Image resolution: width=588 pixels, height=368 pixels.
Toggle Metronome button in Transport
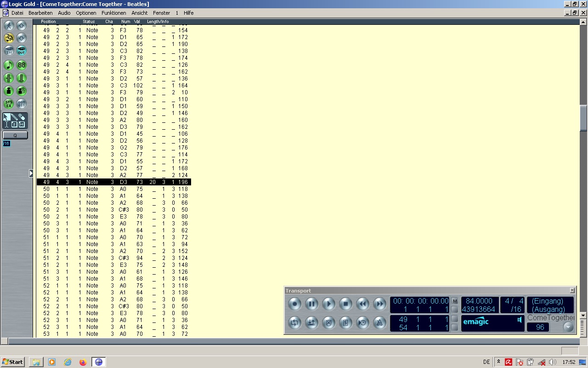click(x=379, y=323)
